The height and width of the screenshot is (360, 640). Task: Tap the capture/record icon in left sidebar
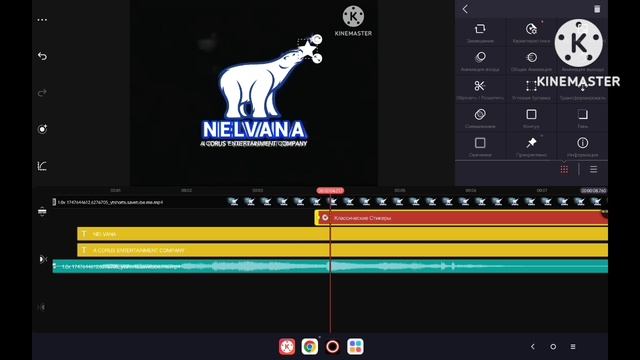(42, 129)
